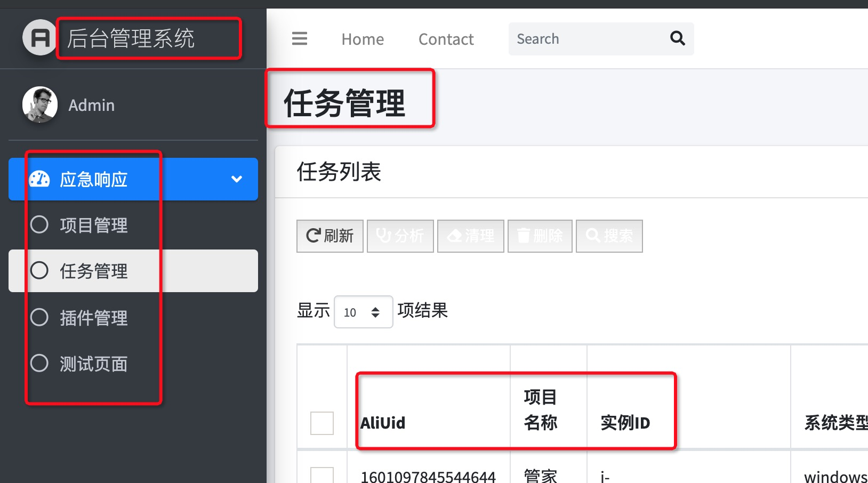Select the 应急响应 sidebar menu
Viewport: 868px width, 483px height.
tap(133, 179)
